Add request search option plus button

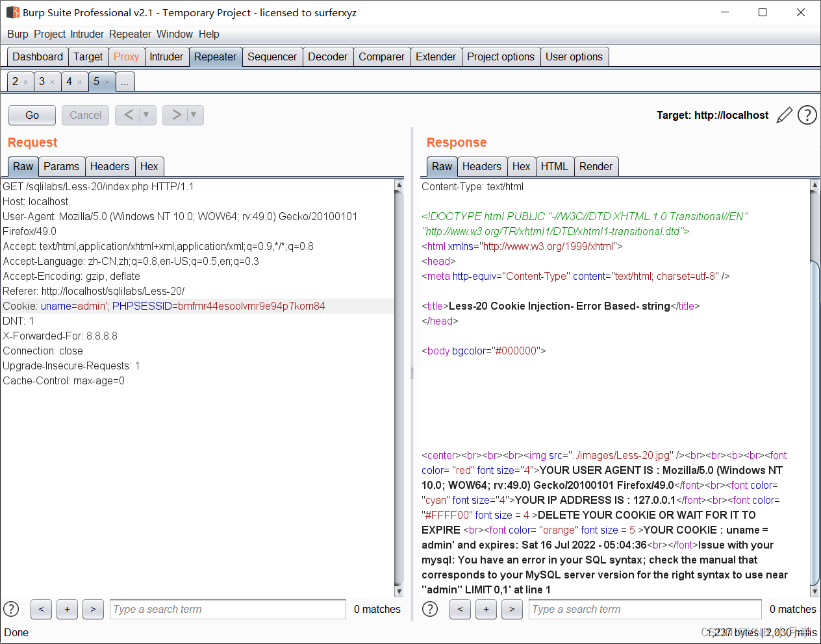(x=67, y=609)
